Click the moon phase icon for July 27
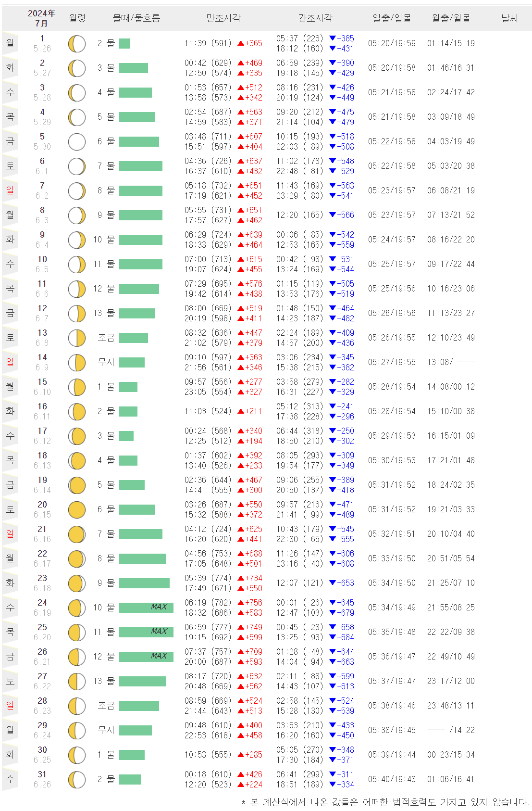 77,682
